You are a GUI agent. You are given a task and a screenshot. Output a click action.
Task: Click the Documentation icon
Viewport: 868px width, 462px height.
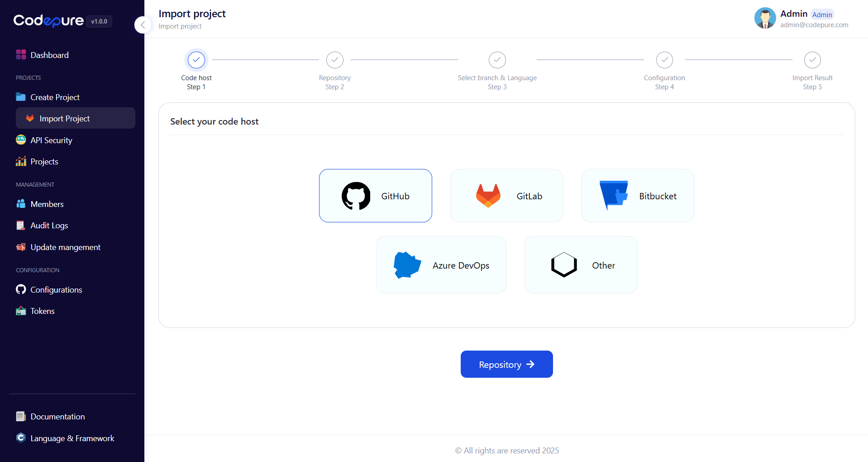click(21, 416)
